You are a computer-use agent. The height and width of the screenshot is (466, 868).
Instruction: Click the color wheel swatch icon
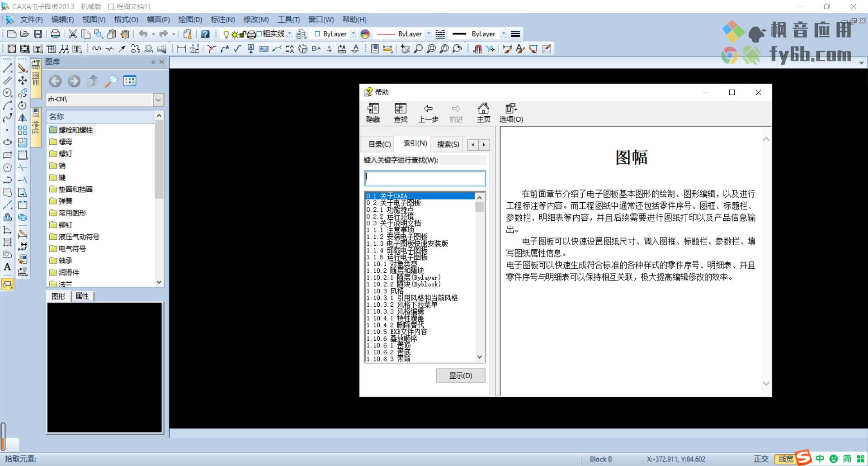click(x=365, y=34)
